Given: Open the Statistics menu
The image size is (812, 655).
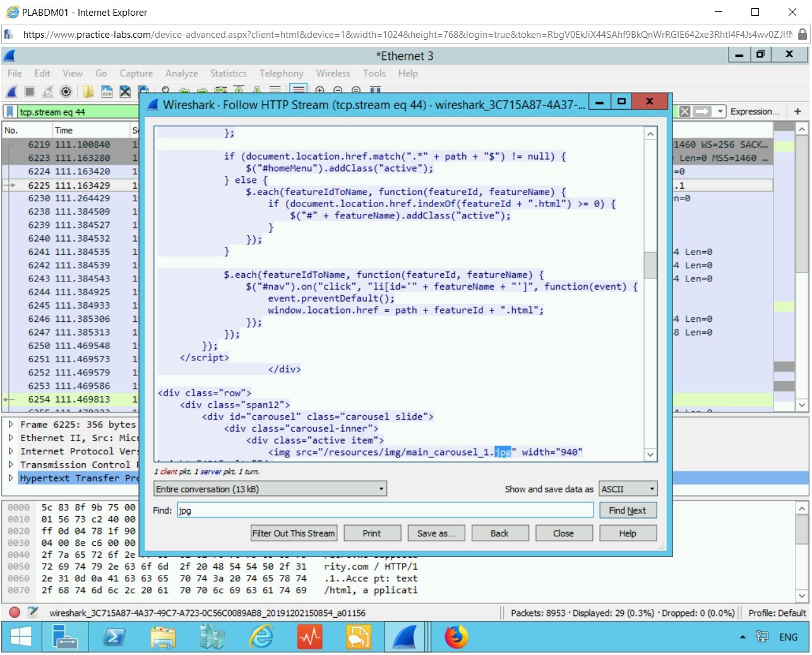Looking at the screenshot, I should click(229, 73).
